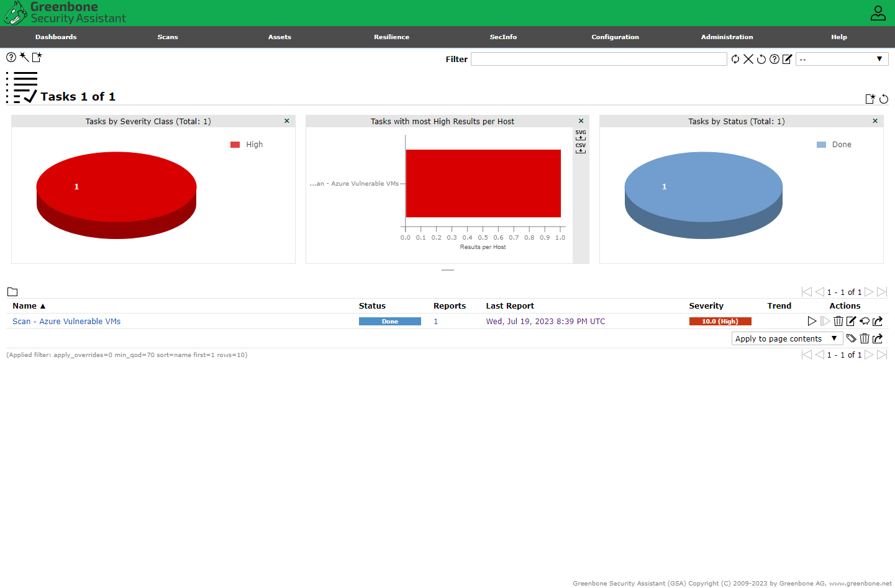
Task: Open the Scans menu
Action: 168,37
